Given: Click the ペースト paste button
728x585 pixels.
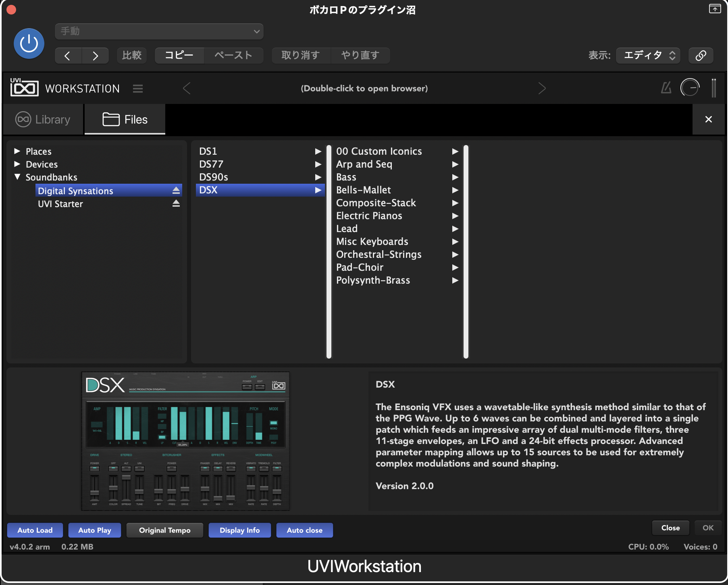Looking at the screenshot, I should (233, 55).
